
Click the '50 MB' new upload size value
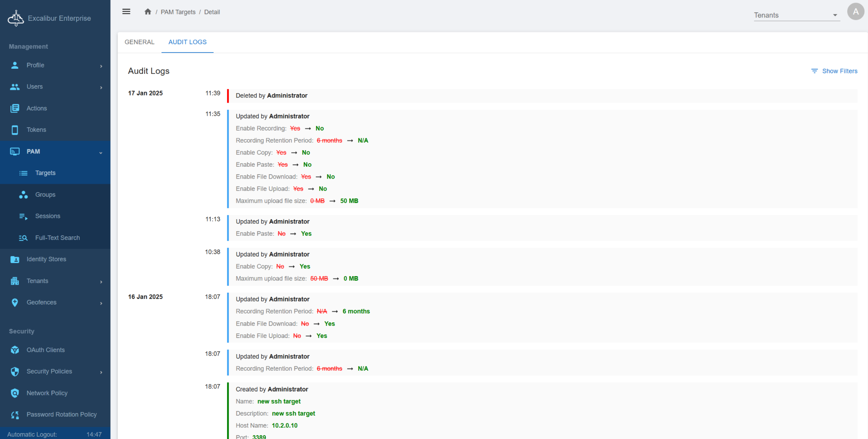pyautogui.click(x=349, y=201)
